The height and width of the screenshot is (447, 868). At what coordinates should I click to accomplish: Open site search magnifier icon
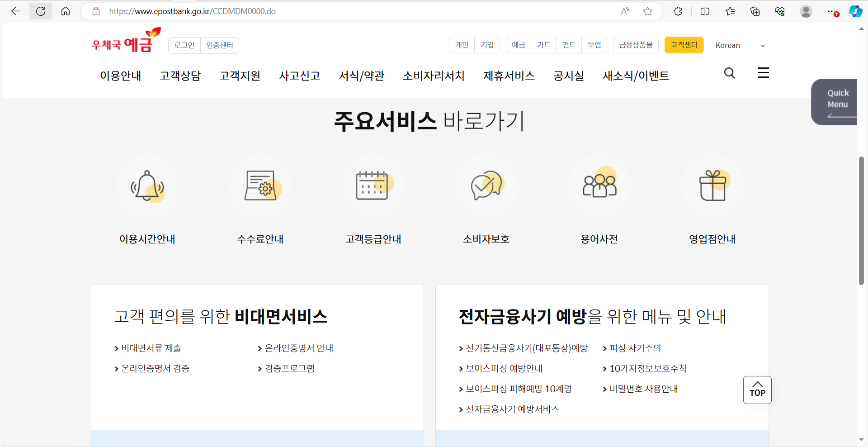[730, 73]
